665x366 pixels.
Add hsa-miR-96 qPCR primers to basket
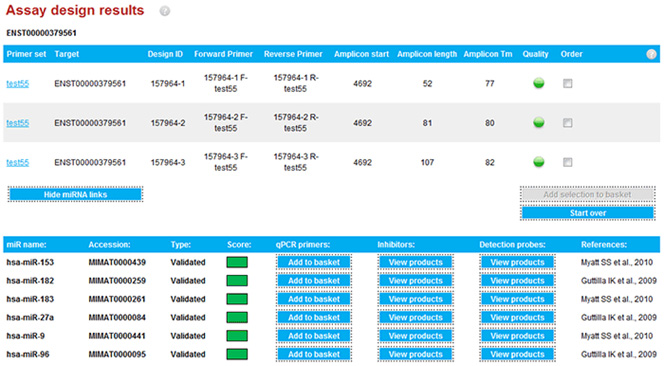pos(314,354)
